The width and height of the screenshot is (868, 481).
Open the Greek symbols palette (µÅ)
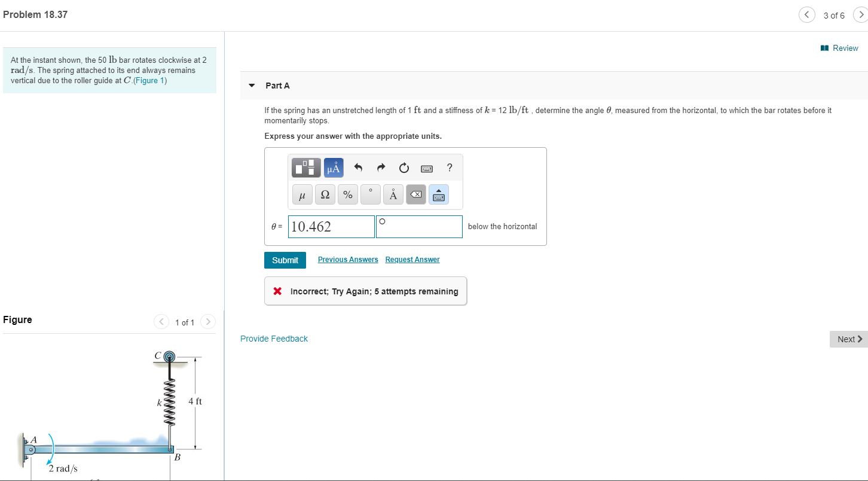[334, 168]
